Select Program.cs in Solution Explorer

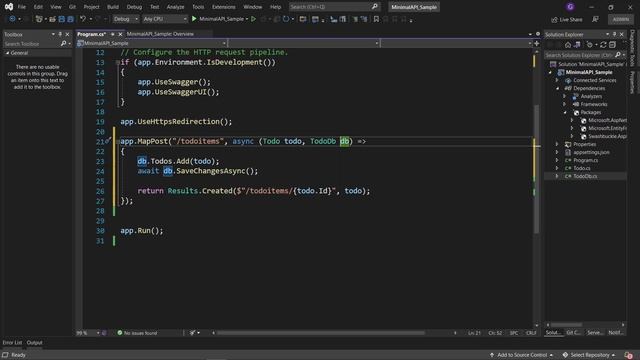(585, 160)
